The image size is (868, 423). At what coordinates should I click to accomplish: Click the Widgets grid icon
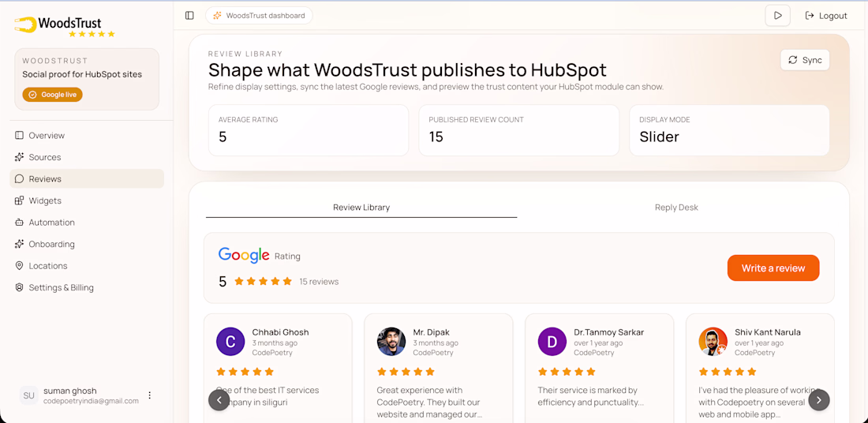[20, 200]
